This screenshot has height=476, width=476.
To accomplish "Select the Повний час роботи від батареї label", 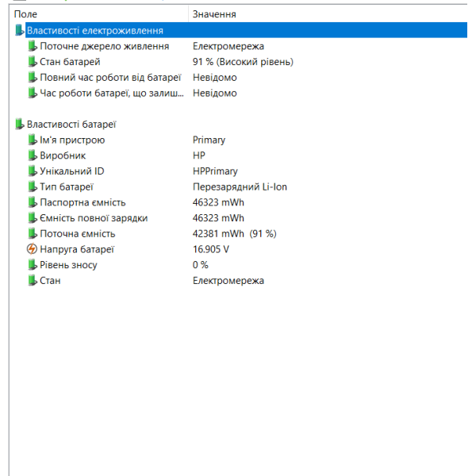I will [110, 78].
